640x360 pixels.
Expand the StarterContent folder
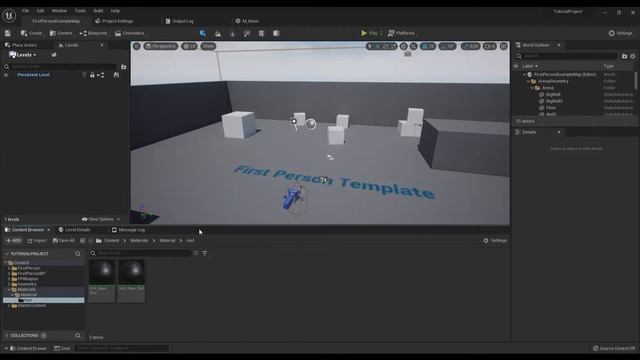pyautogui.click(x=9, y=306)
